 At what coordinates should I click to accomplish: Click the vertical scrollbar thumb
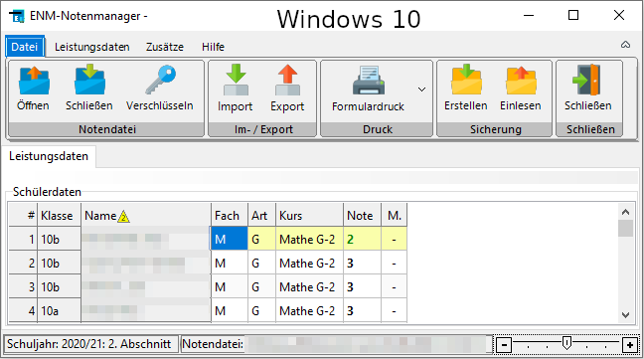(x=625, y=229)
